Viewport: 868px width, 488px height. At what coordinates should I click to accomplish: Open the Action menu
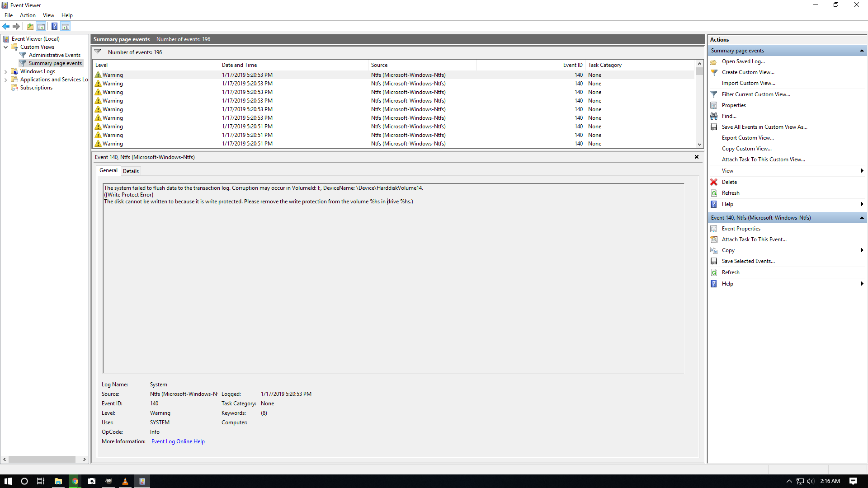pyautogui.click(x=28, y=15)
